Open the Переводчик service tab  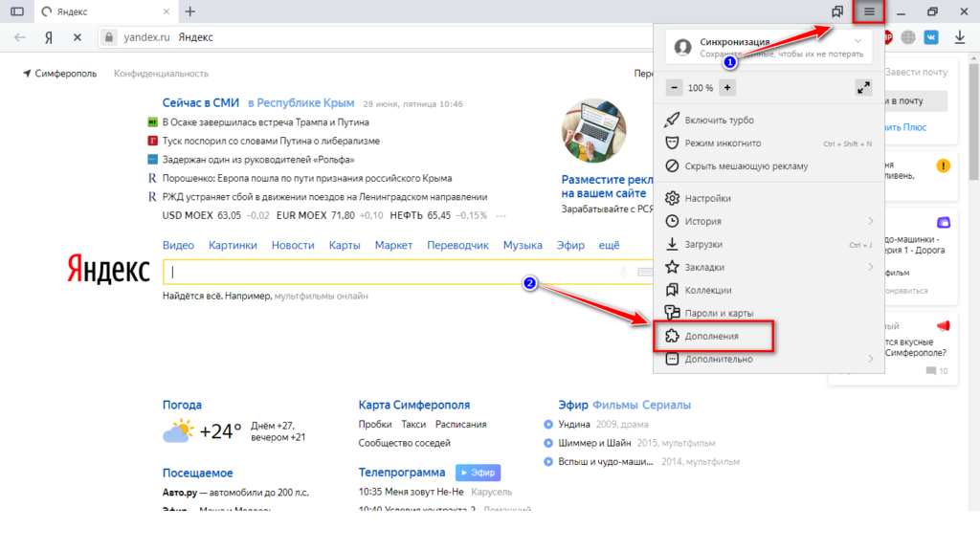(457, 246)
